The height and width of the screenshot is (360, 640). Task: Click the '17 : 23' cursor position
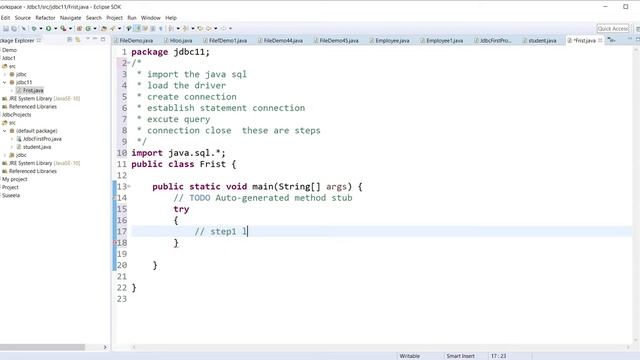[498, 356]
